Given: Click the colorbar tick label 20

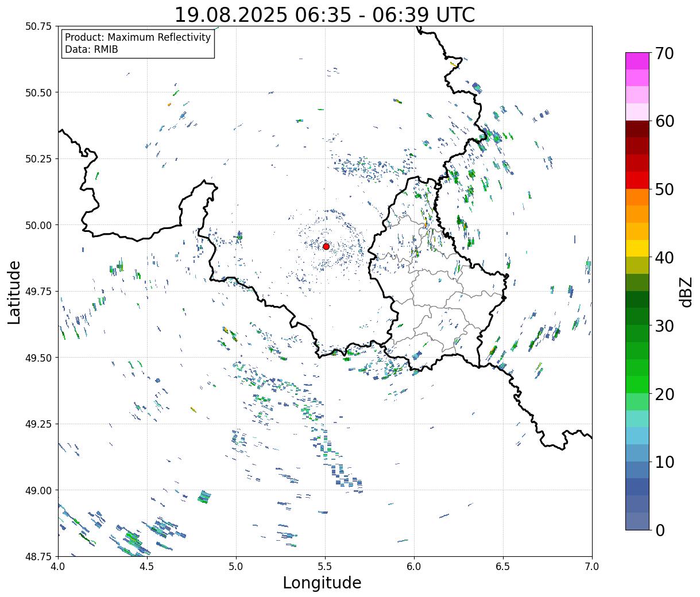Looking at the screenshot, I should coord(664,394).
